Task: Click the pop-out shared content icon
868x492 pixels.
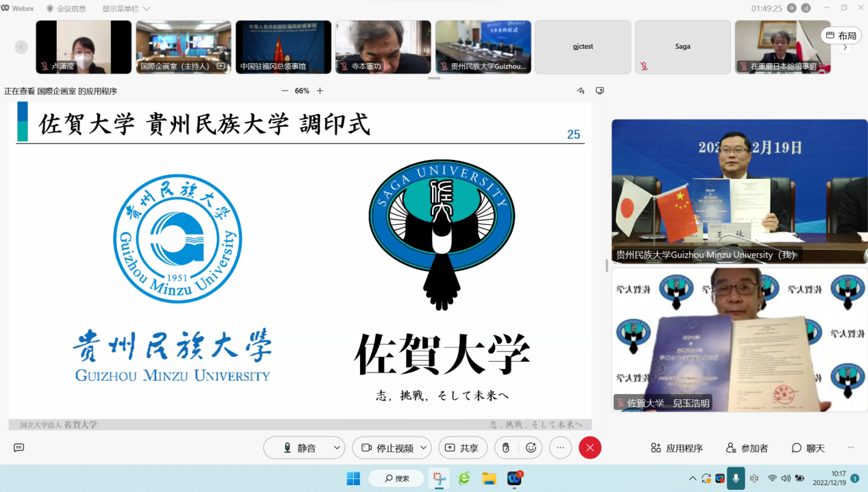Action: point(600,91)
